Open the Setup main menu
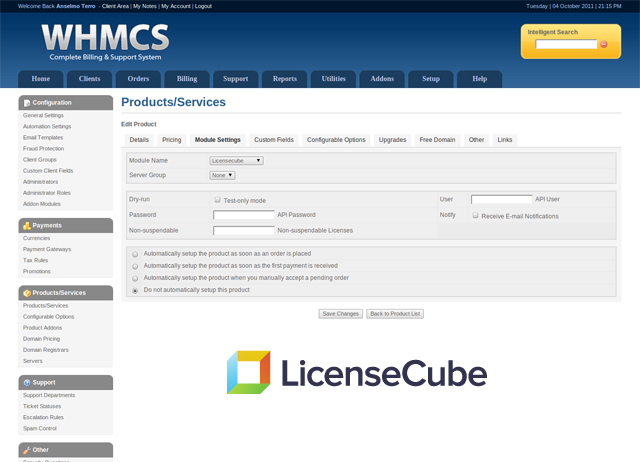Screen dimensions: 640x462 pyautogui.click(x=431, y=79)
